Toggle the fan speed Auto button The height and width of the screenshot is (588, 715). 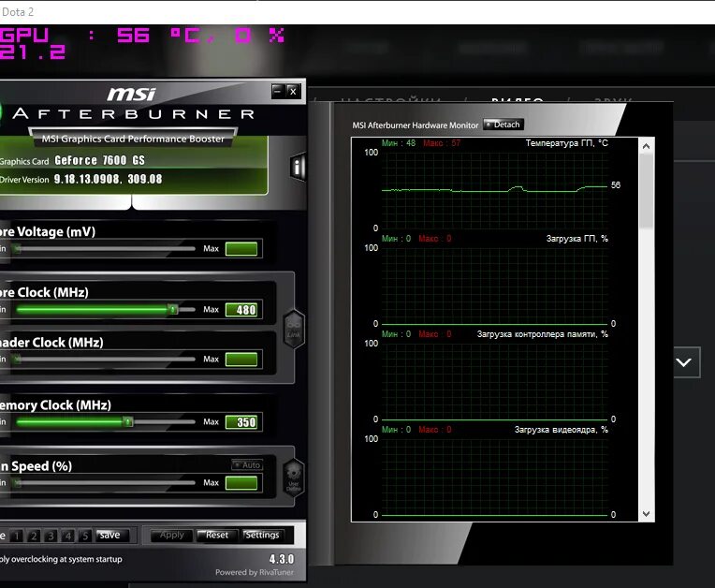pyautogui.click(x=247, y=464)
